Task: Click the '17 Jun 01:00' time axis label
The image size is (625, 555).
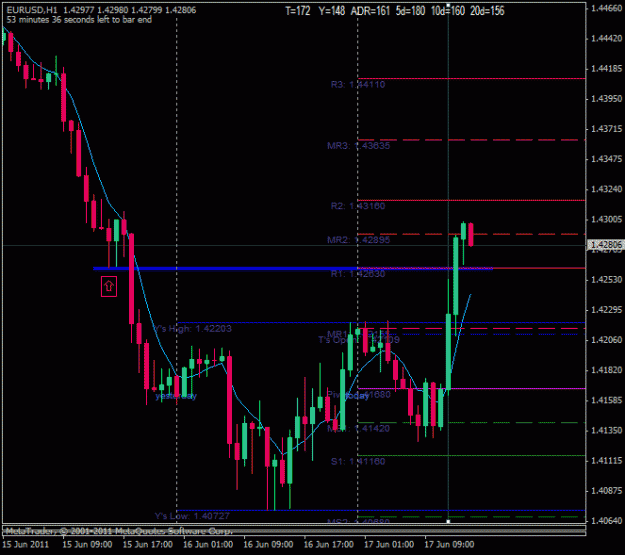Action: (x=389, y=544)
